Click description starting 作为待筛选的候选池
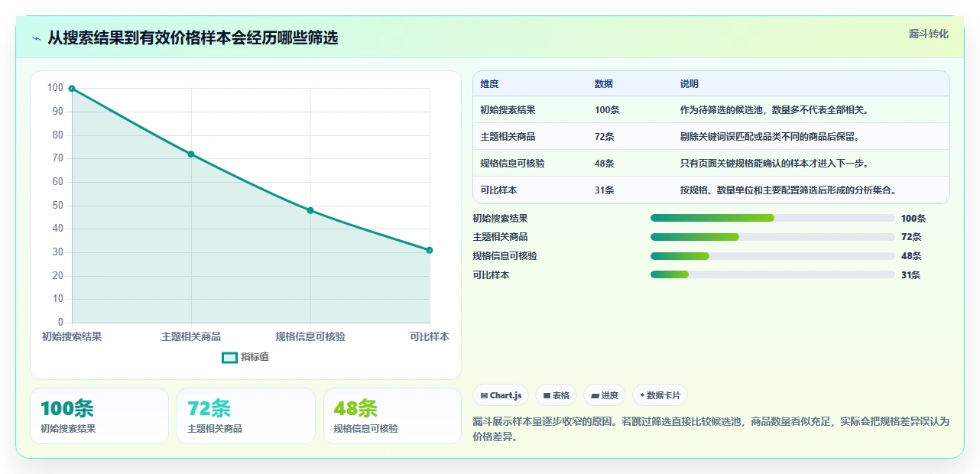The height and width of the screenshot is (474, 980). click(774, 110)
